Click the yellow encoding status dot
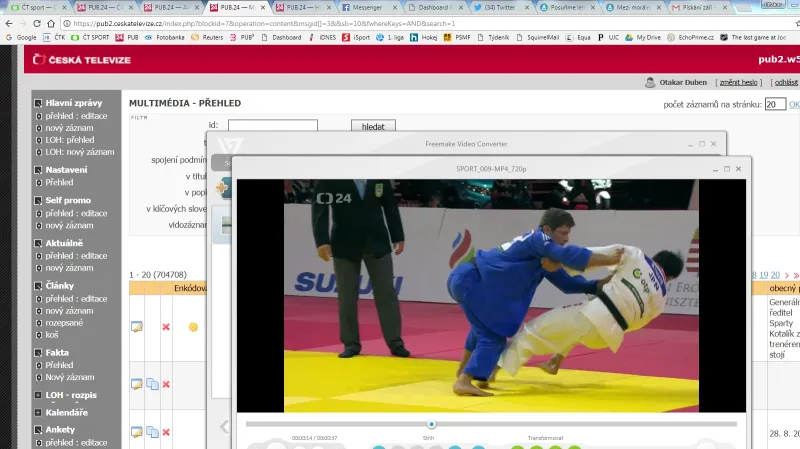The height and width of the screenshot is (449, 800). (193, 327)
